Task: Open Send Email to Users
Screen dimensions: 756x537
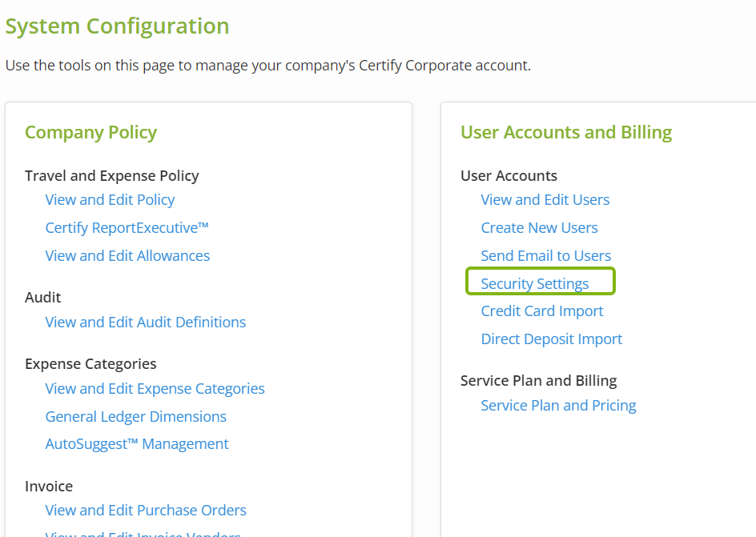Action: click(545, 256)
